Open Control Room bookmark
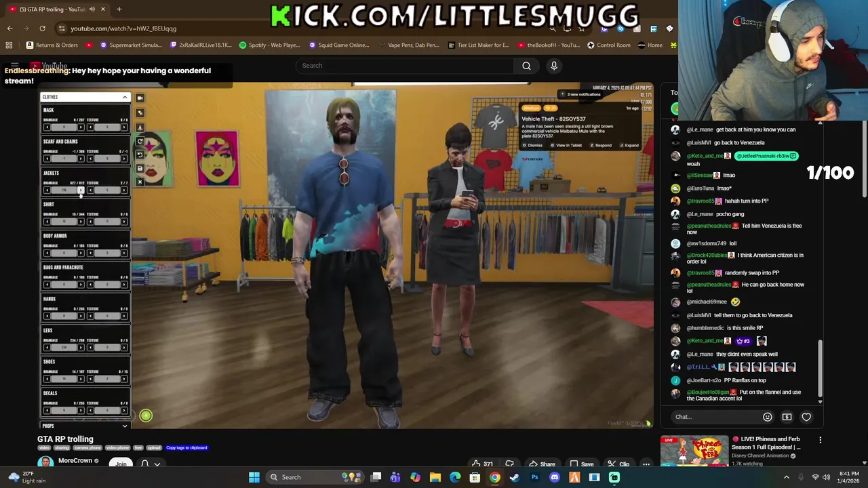 pos(608,45)
